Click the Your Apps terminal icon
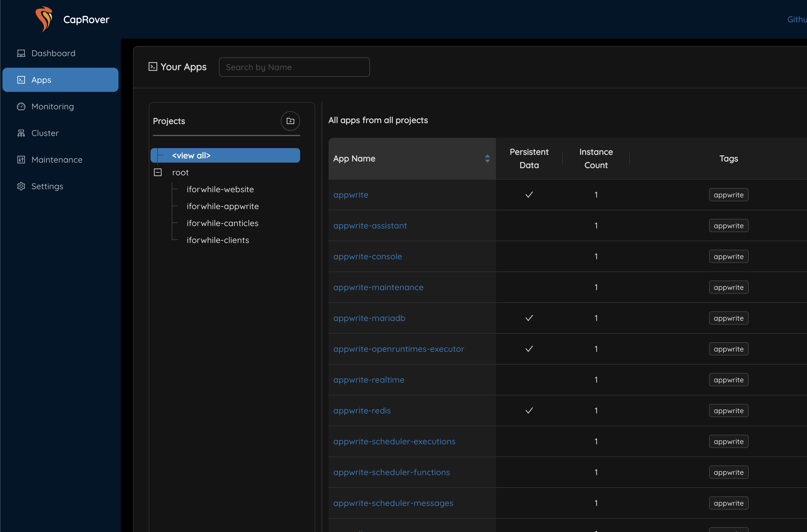The image size is (807, 532). (153, 67)
